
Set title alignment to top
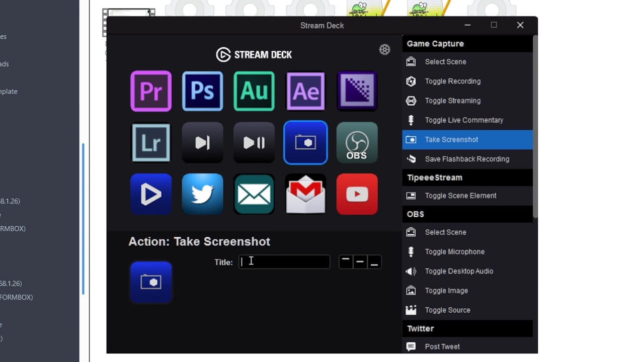(x=345, y=262)
